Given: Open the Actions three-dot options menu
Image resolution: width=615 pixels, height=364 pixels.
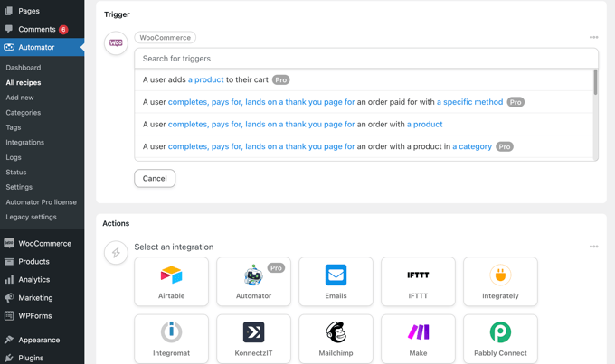Looking at the screenshot, I should coord(593,247).
